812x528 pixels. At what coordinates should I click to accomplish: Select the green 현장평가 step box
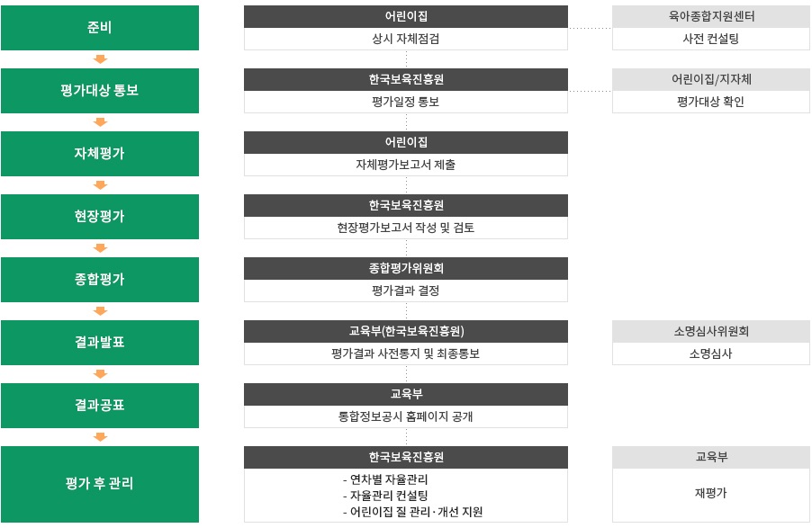[x=100, y=217]
